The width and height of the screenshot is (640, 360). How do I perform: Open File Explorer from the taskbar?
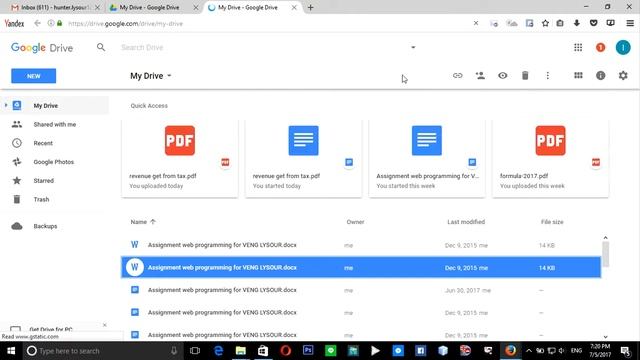tap(241, 351)
